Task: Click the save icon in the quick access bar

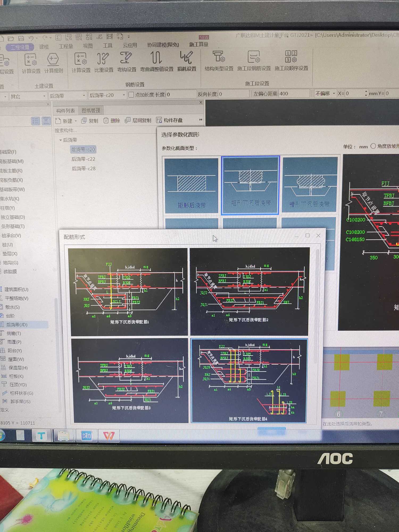Action: (21, 38)
